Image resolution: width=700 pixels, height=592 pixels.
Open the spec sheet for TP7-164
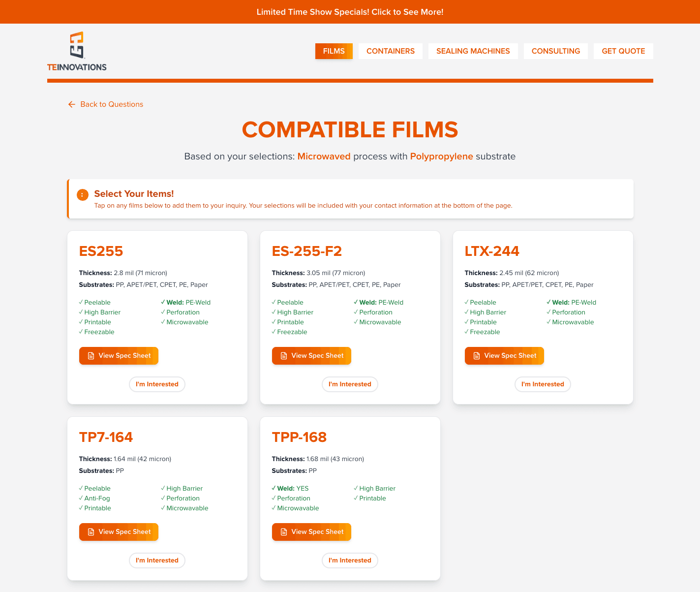point(119,531)
